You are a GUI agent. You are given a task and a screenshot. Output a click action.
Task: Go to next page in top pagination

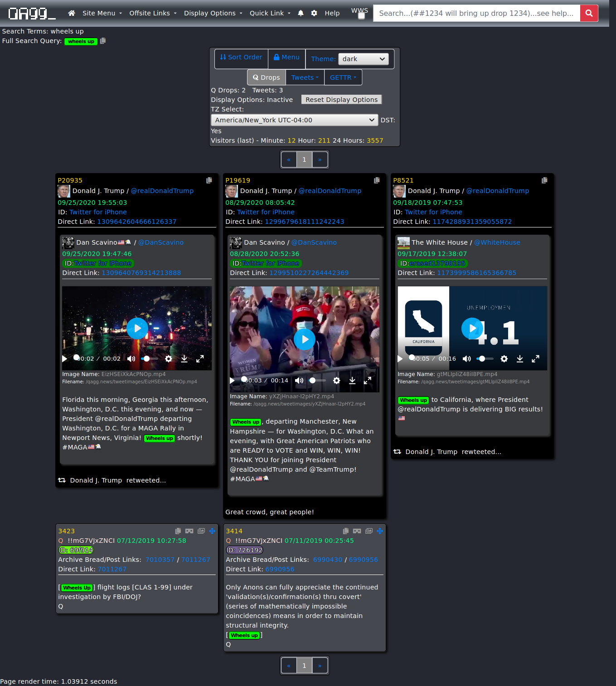pos(320,159)
